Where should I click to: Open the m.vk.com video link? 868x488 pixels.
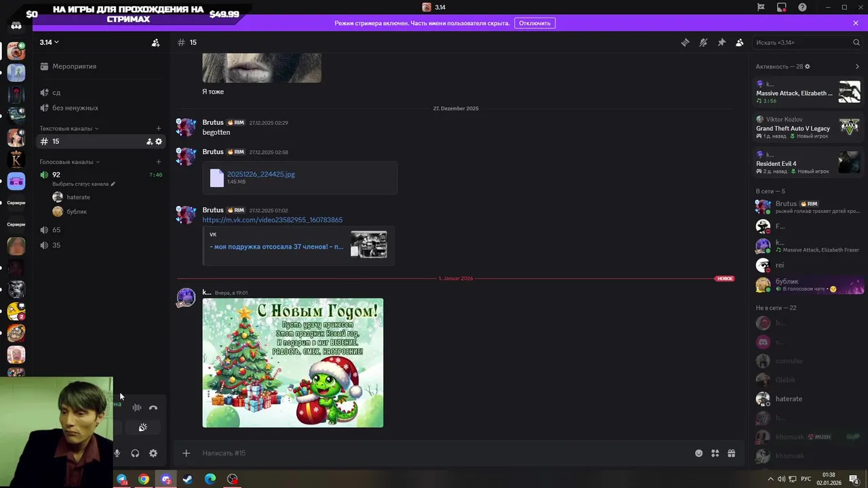tap(273, 220)
